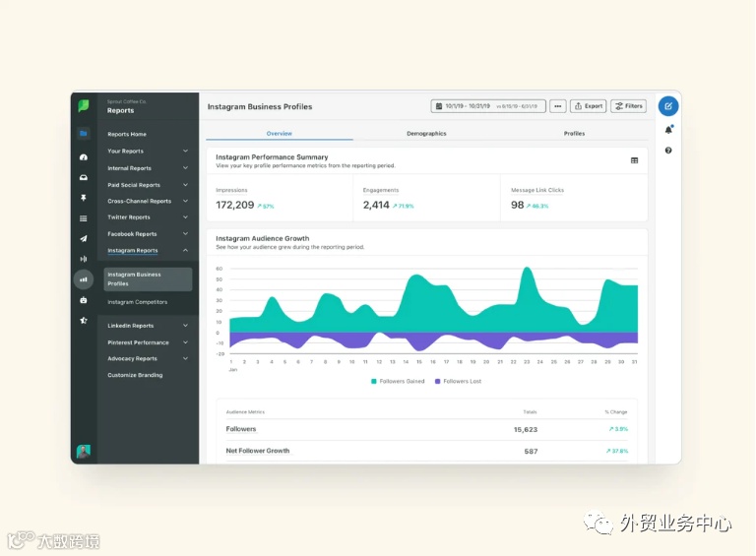Click Net Follower Growth total 587
756x556 pixels.
(x=531, y=452)
